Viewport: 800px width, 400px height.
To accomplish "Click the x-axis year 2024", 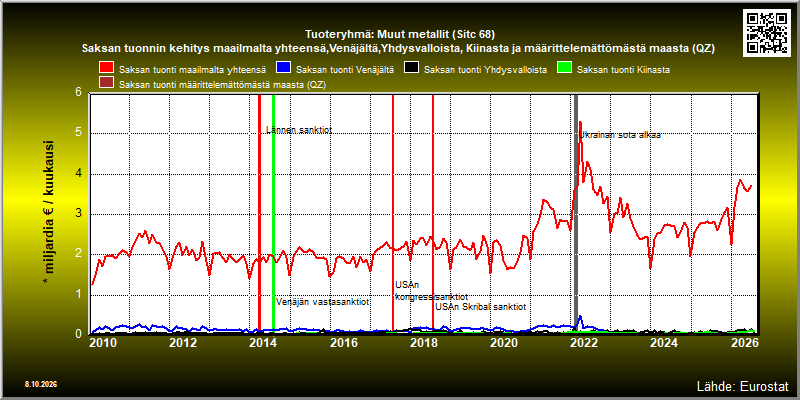I will [x=663, y=343].
